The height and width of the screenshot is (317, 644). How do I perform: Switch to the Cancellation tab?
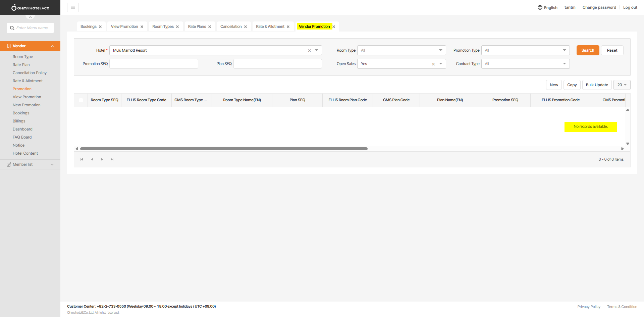[231, 27]
